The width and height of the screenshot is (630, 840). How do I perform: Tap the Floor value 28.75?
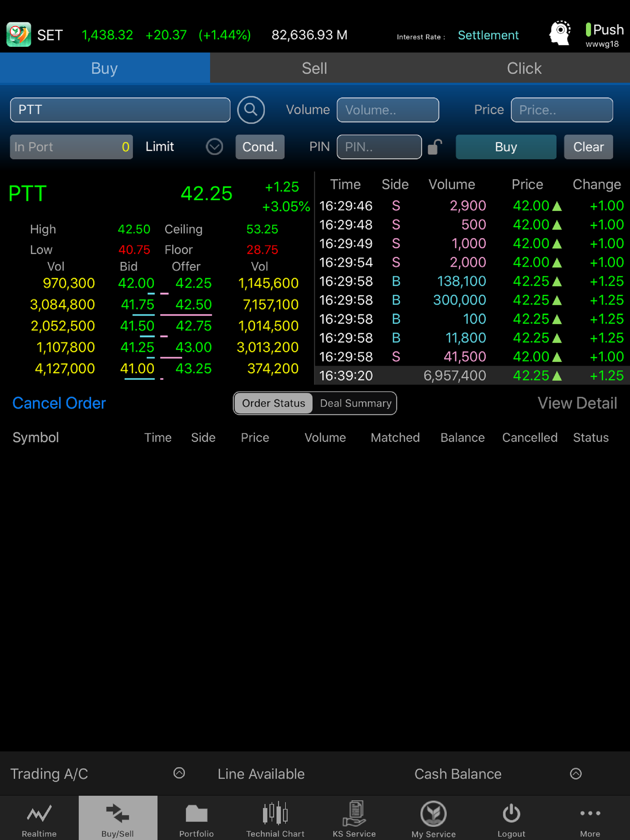(x=262, y=249)
